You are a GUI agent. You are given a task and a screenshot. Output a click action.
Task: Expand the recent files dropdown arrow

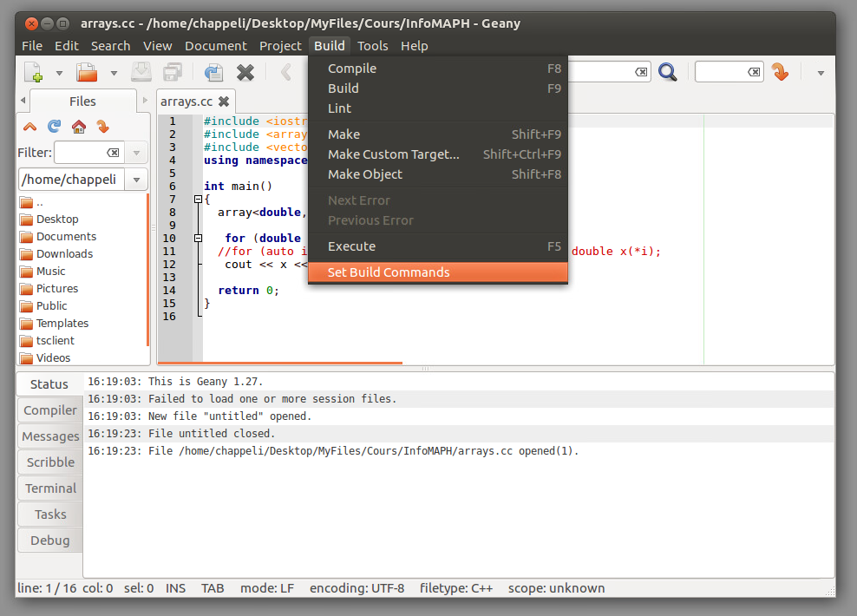pyautogui.click(x=114, y=73)
